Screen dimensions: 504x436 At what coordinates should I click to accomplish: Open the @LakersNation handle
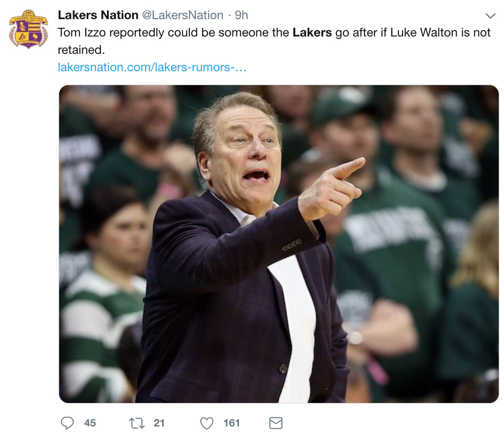(182, 15)
